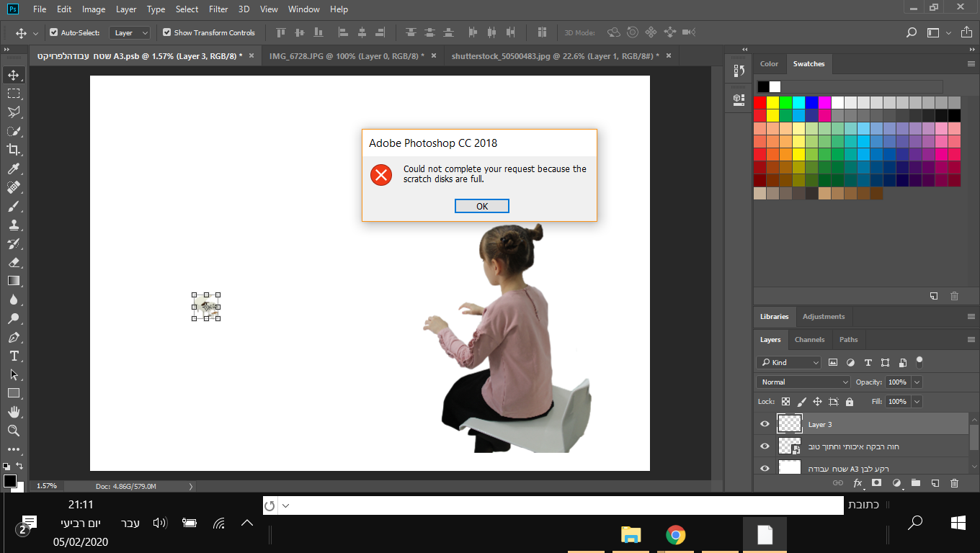Select the Eraser tool

pos(14,262)
